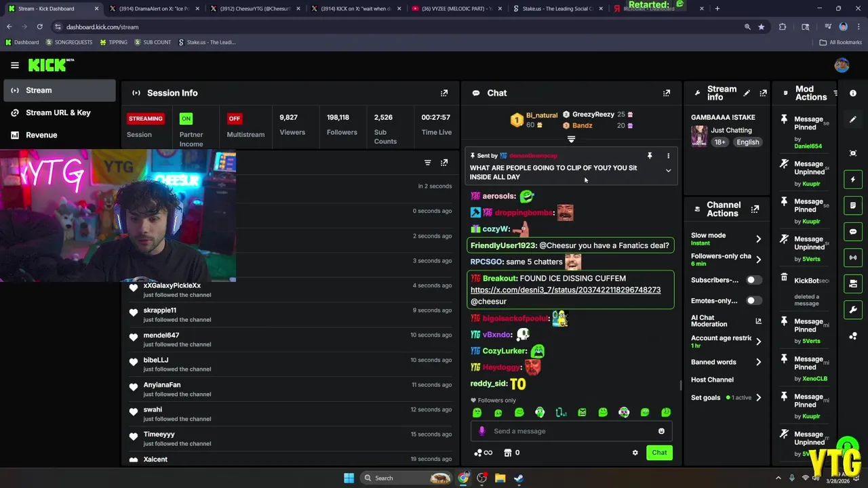The width and height of the screenshot is (868, 488).
Task: Open File Explorer from taskbar
Action: tap(500, 478)
